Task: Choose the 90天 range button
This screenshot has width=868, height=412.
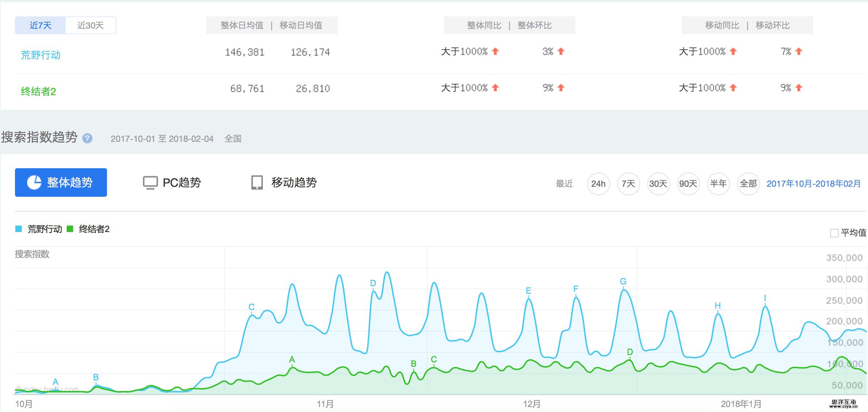Action: (688, 184)
